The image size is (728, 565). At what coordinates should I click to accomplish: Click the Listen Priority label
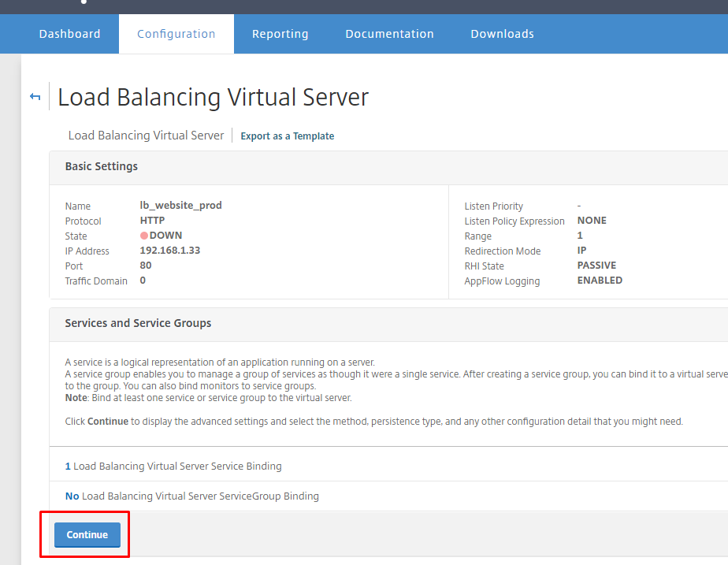tap(493, 206)
